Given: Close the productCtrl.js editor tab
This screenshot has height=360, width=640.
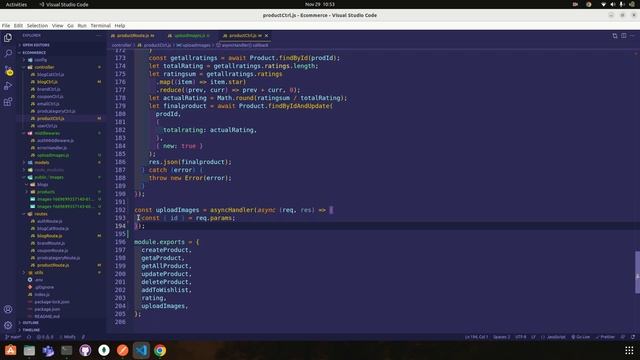Looking at the screenshot, I should 267,36.
